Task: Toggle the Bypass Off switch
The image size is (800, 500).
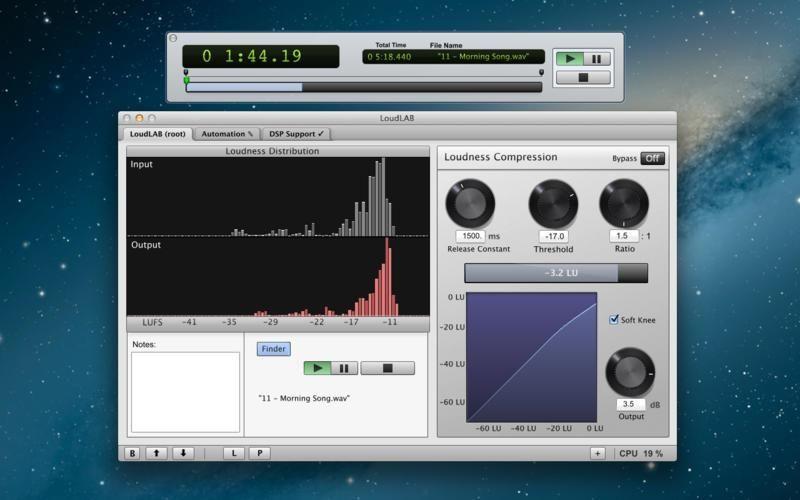Action: [x=652, y=158]
